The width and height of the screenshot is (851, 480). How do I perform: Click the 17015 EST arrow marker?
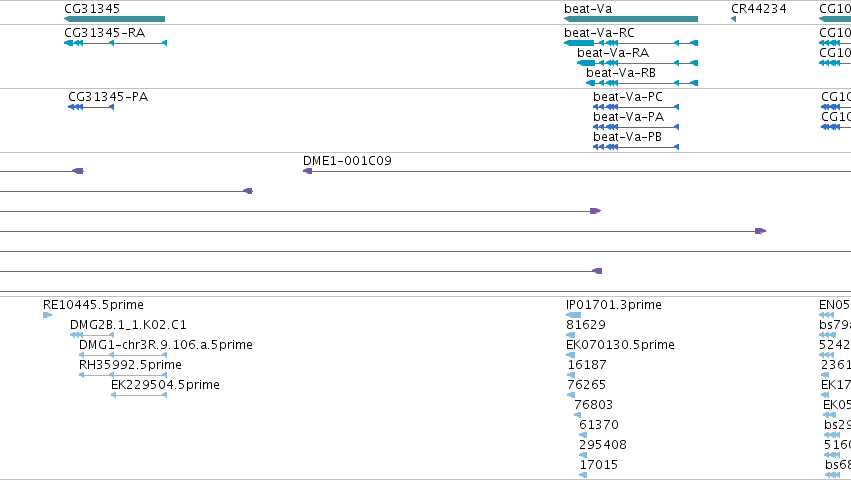click(583, 475)
